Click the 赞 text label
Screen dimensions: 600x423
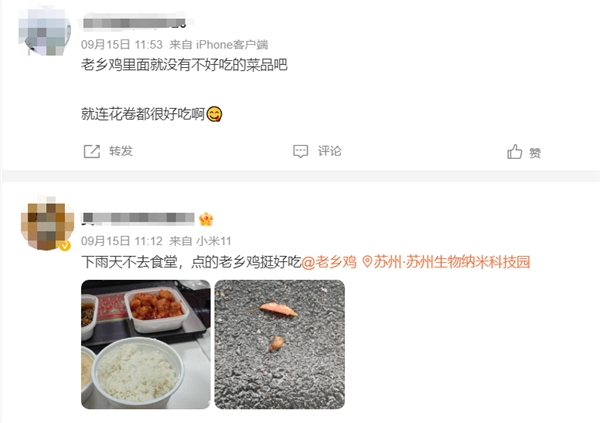pyautogui.click(x=535, y=153)
